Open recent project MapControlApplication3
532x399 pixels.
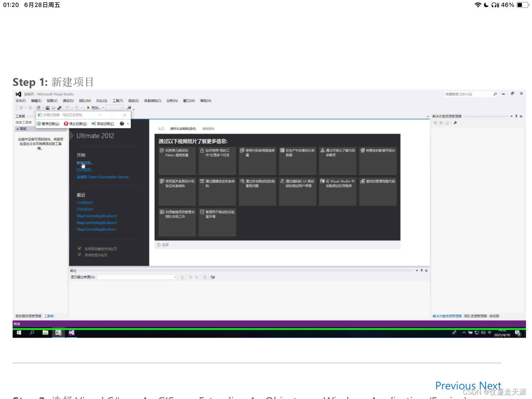97,216
